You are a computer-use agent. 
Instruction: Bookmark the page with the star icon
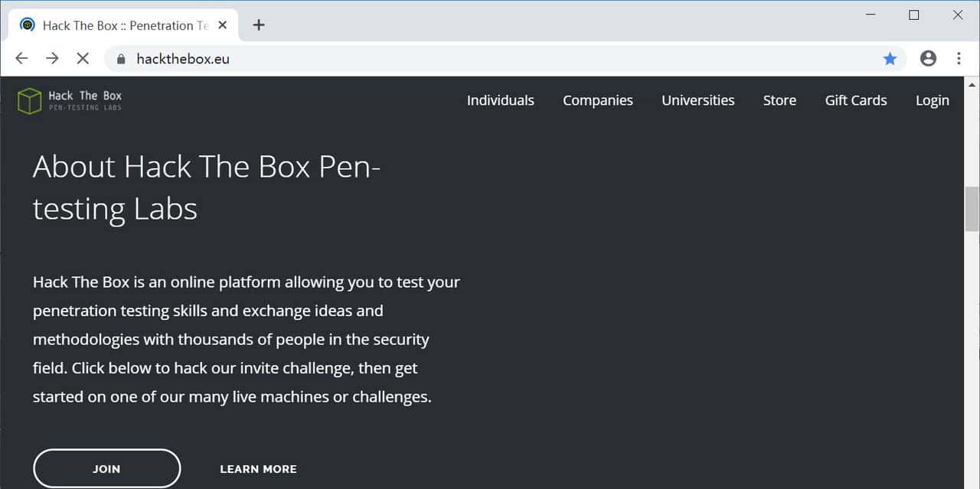tap(890, 58)
